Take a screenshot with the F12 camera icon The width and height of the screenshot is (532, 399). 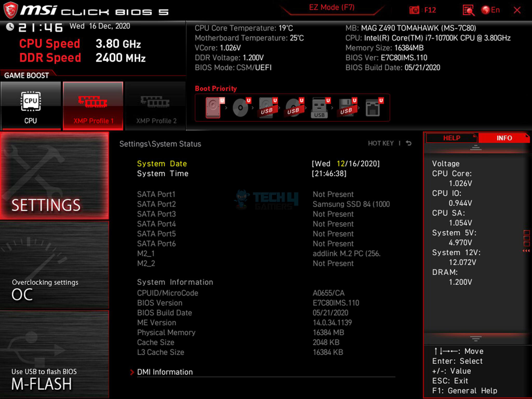(414, 10)
